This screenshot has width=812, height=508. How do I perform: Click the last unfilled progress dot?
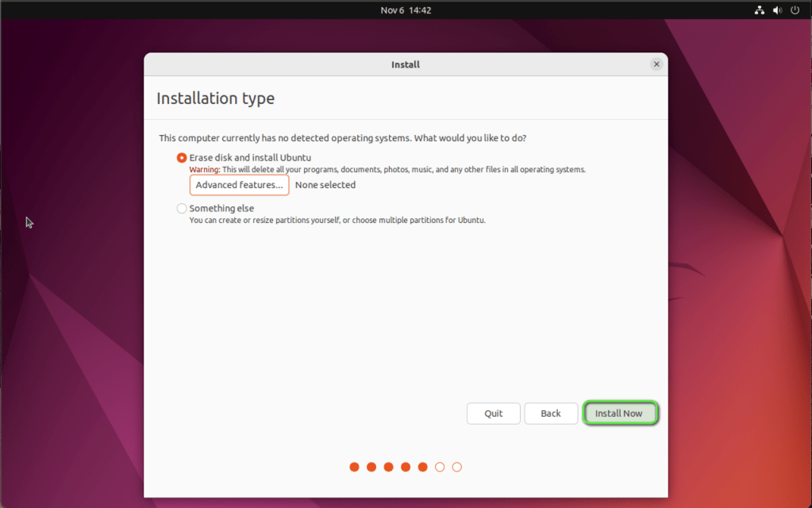point(456,467)
